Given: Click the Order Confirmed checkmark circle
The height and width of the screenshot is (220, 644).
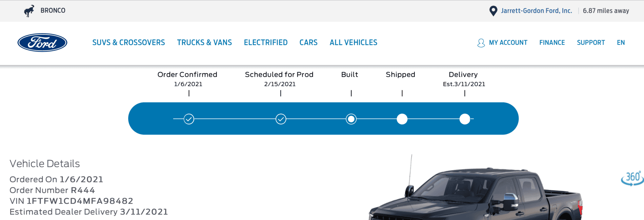Looking at the screenshot, I should (x=189, y=119).
